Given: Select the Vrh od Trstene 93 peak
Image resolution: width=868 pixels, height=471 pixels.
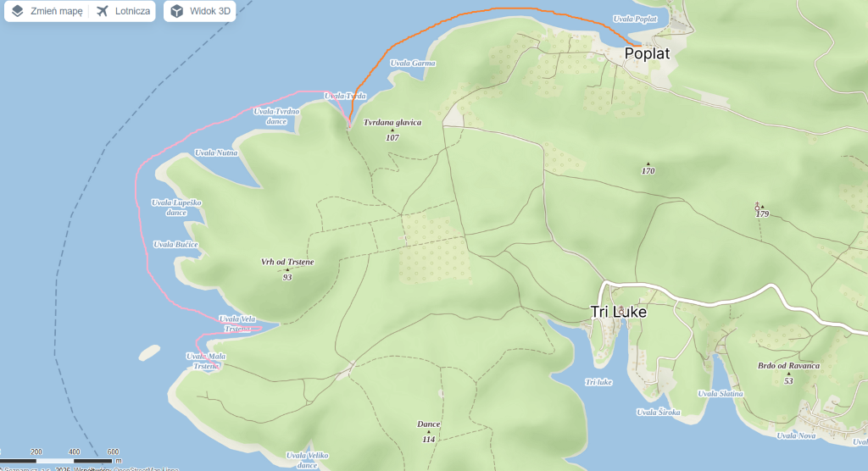Looking at the screenshot, I should (287, 269).
